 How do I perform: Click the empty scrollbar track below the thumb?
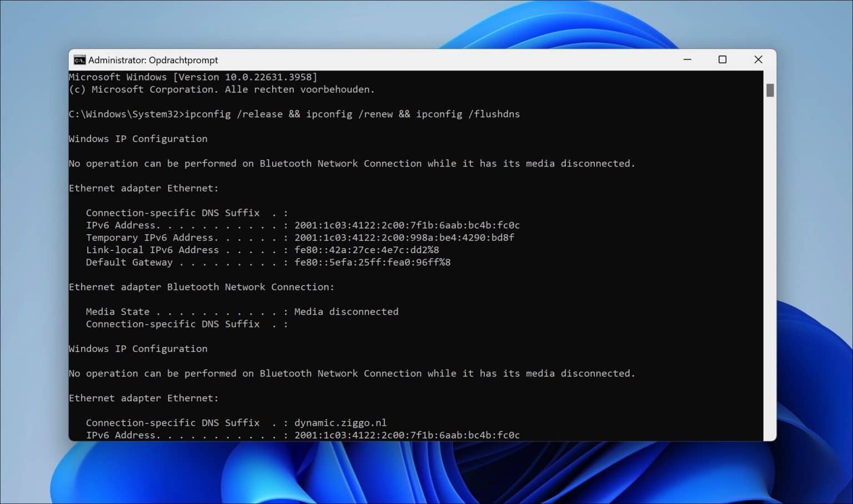[770, 266]
